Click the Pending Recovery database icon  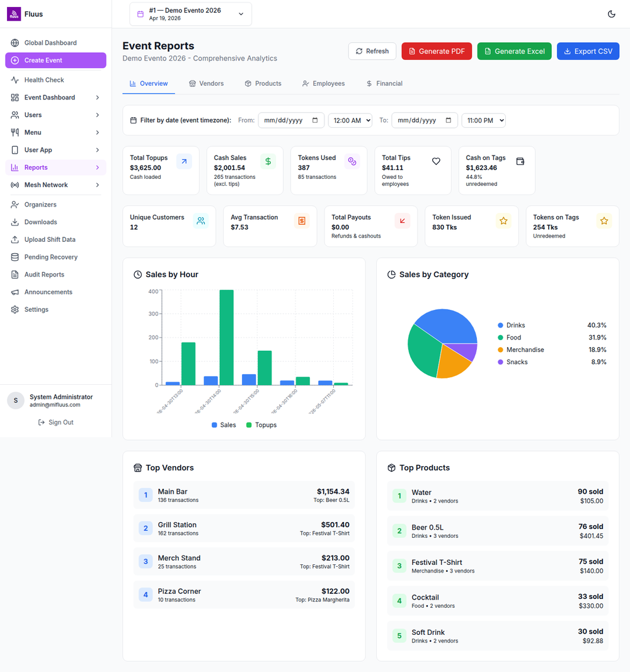(14, 257)
